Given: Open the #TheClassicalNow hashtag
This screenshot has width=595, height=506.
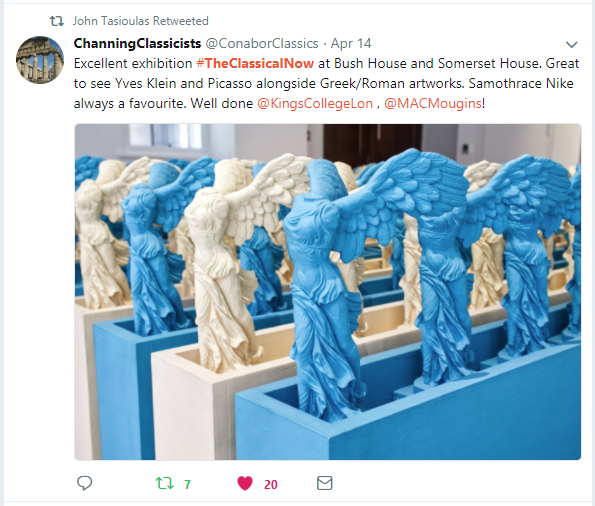Looking at the screenshot, I should (x=255, y=63).
